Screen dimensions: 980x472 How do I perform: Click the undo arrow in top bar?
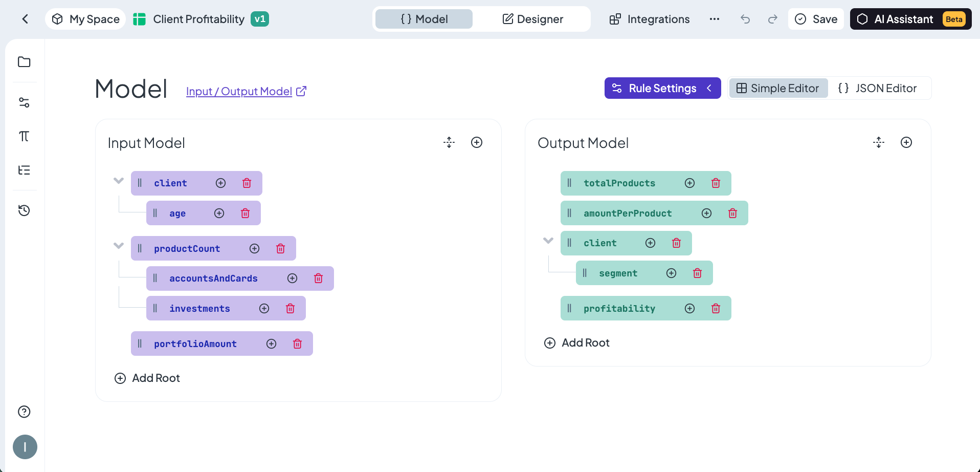[x=745, y=19]
